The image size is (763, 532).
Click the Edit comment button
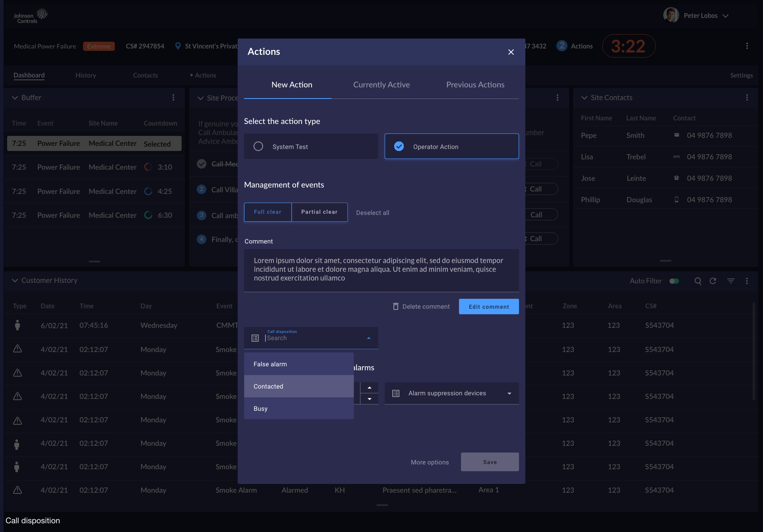(x=488, y=306)
